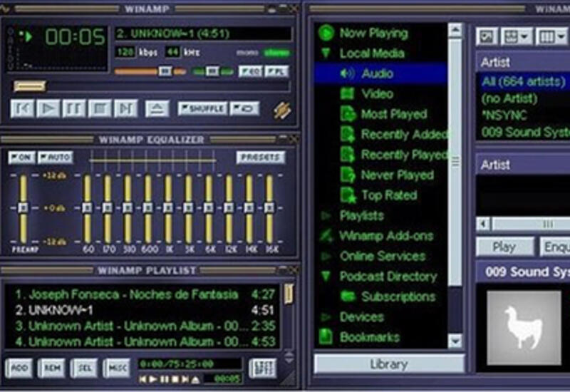
Task: Open Subscriptions under Podcast Directory
Action: pyautogui.click(x=398, y=296)
